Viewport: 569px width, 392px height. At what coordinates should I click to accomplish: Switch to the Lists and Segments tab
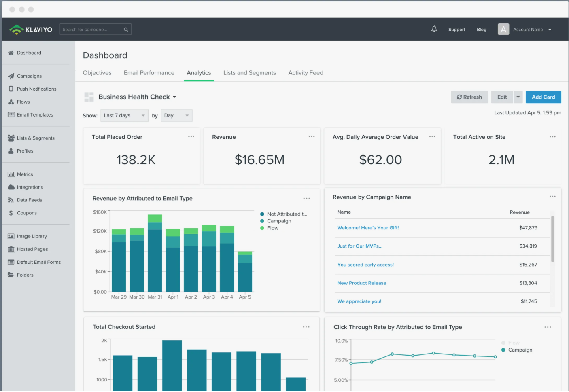(249, 73)
